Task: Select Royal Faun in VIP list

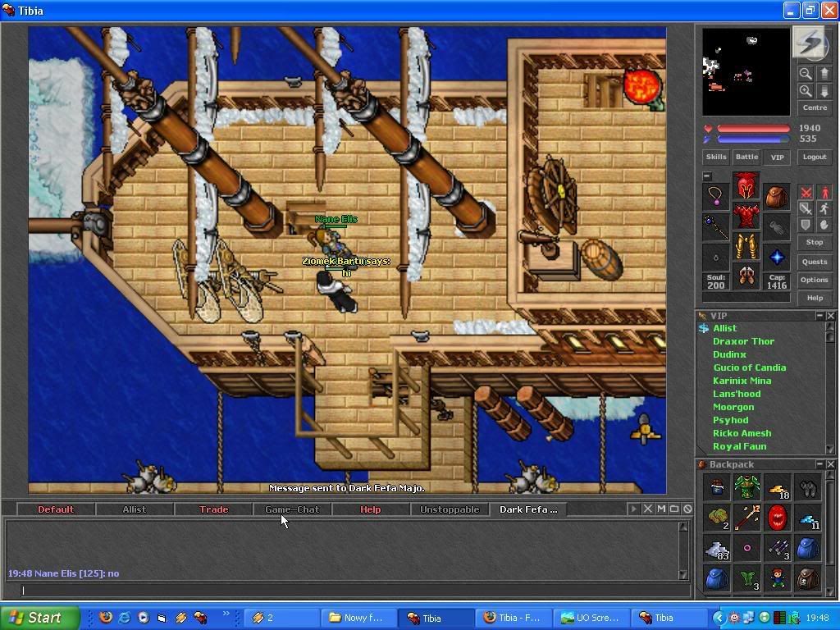Action: 739,446
